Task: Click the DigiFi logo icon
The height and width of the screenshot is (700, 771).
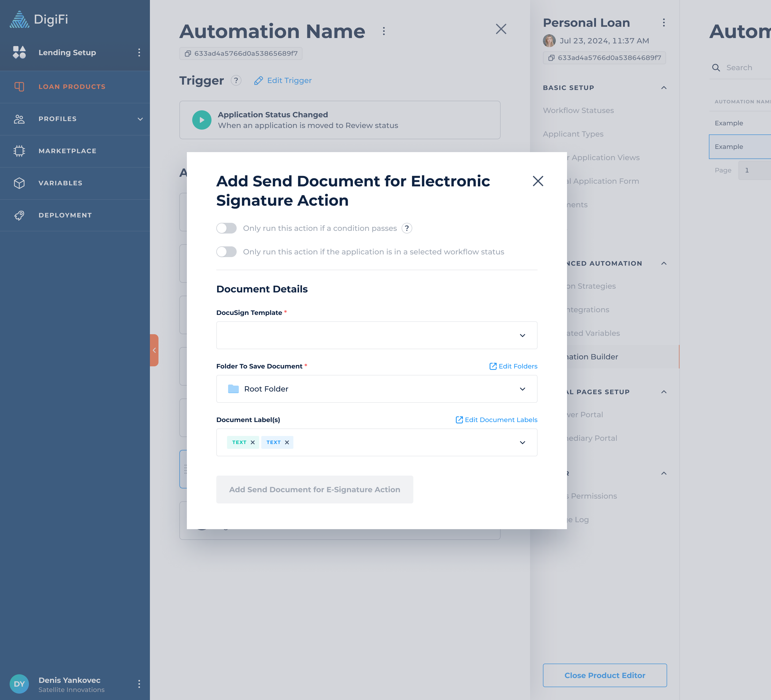Action: tap(19, 20)
